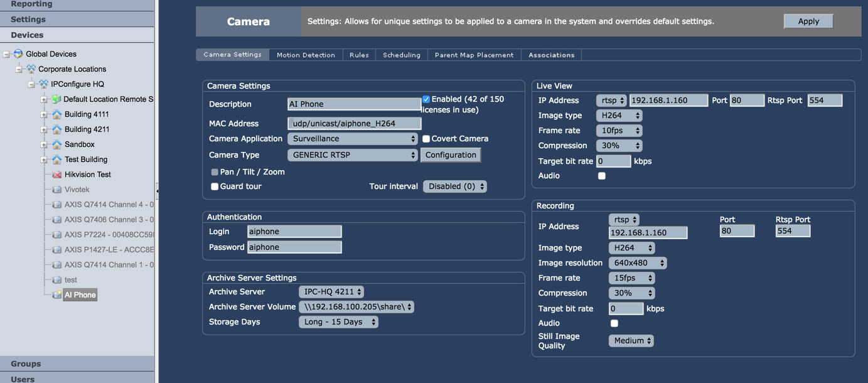Expand the Building 4111 node
The image size is (868, 383).
pyautogui.click(x=44, y=114)
